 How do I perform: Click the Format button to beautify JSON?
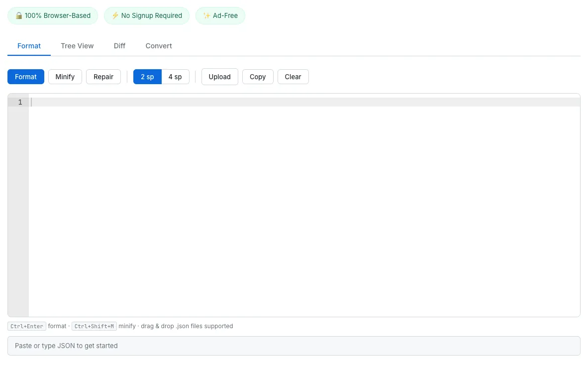(x=25, y=77)
